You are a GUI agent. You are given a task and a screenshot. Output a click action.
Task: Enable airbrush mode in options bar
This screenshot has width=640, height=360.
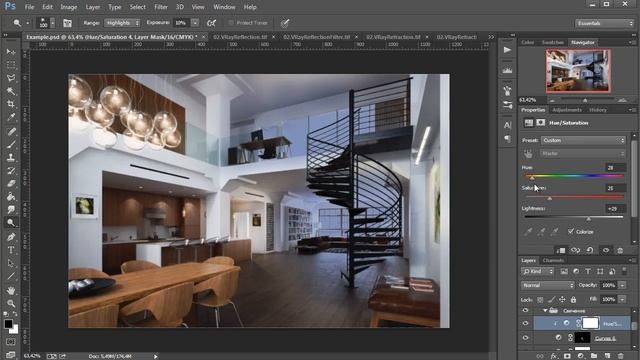211,23
